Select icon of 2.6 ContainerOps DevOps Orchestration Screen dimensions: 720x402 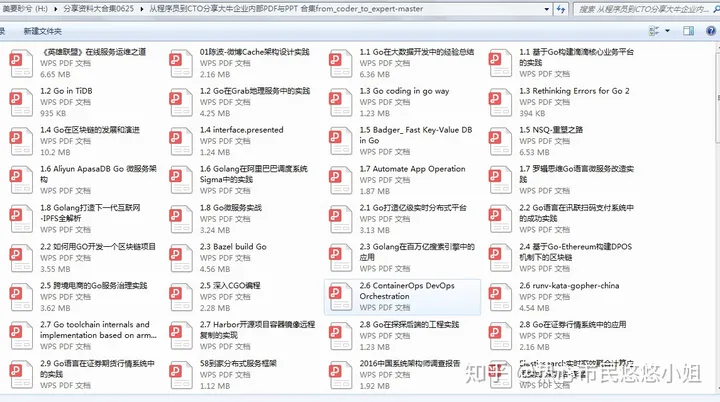tap(341, 297)
